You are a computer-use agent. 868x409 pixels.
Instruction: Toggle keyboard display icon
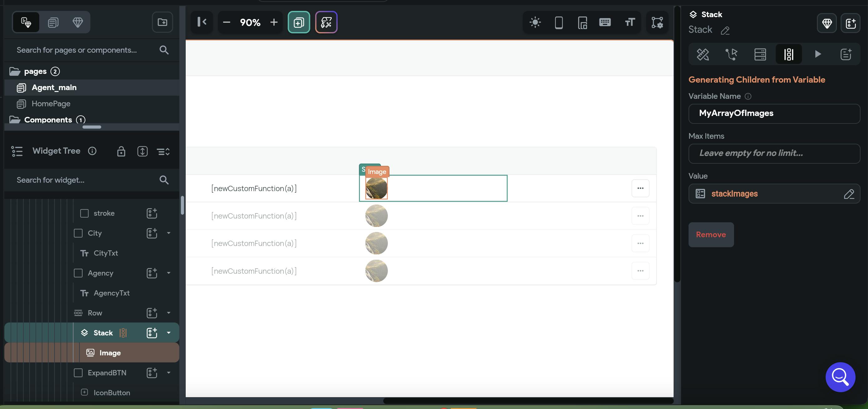605,22
